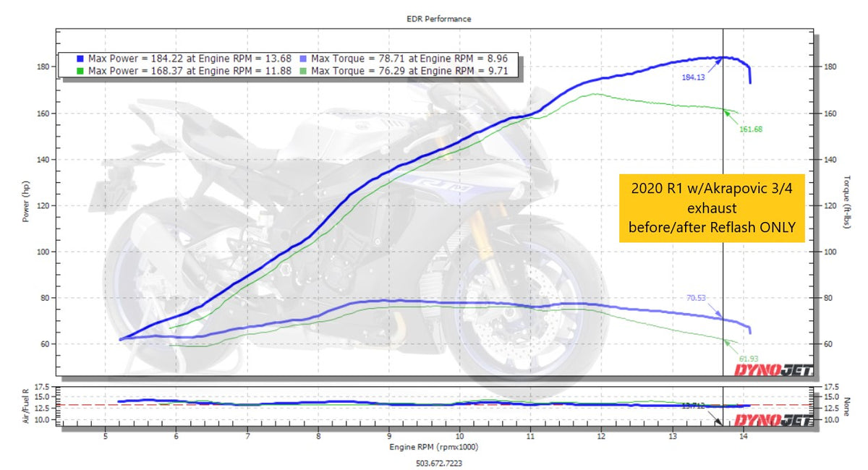Click the 7 tick on Engine RPM axis
This screenshot has width=868, height=470.
coord(247,436)
